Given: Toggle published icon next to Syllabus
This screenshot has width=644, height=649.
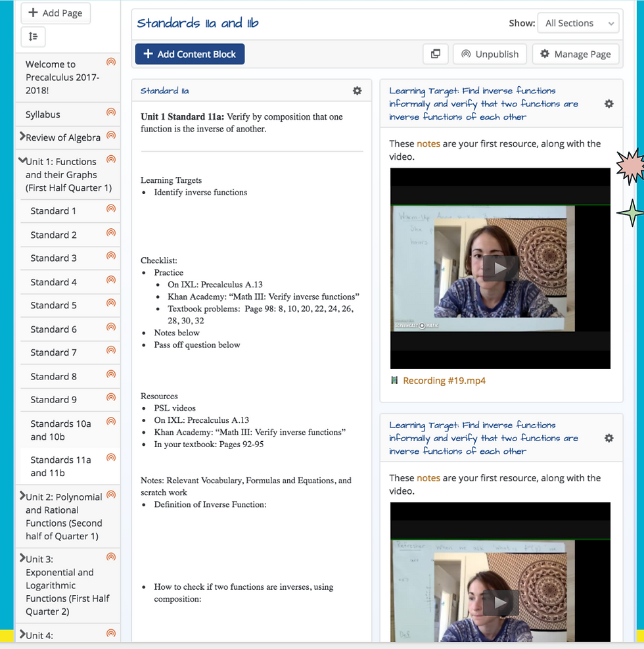Looking at the screenshot, I should point(111,112).
